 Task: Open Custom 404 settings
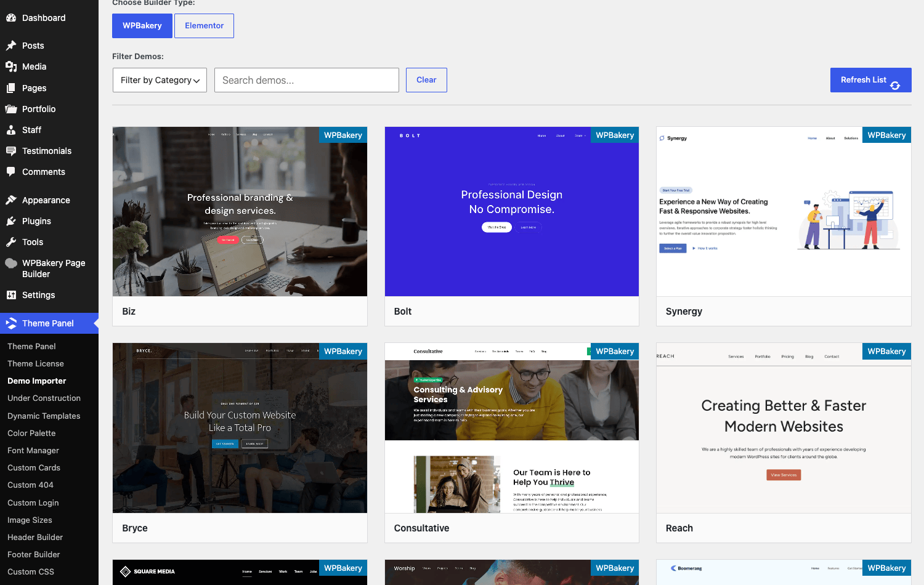[30, 485]
